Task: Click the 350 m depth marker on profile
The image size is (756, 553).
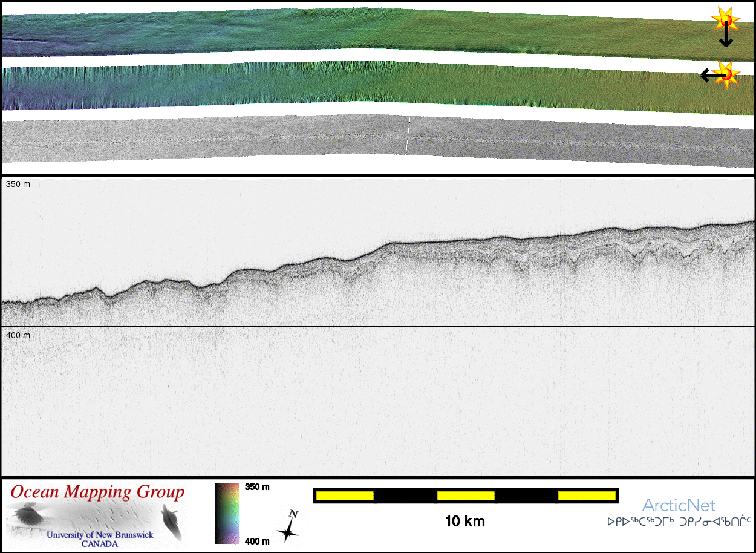Action: 18,184
